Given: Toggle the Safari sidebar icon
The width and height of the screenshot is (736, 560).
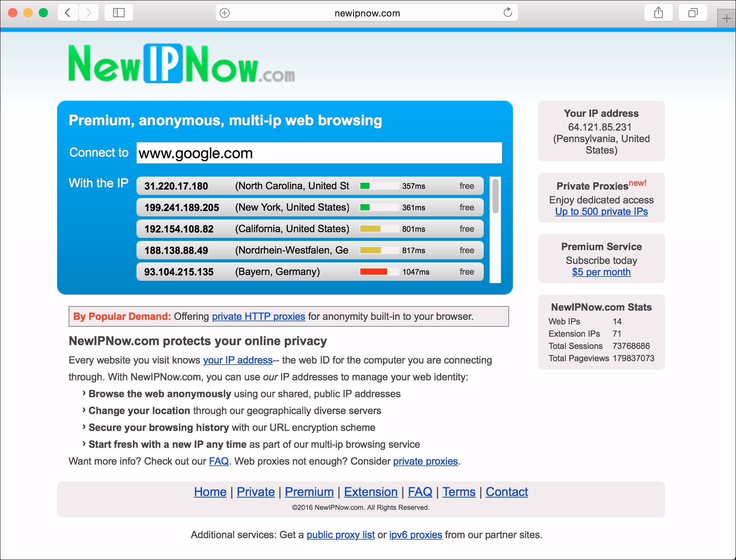Looking at the screenshot, I should 119,13.
